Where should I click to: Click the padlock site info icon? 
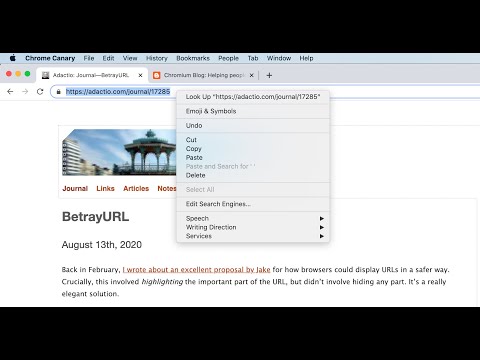(59, 92)
